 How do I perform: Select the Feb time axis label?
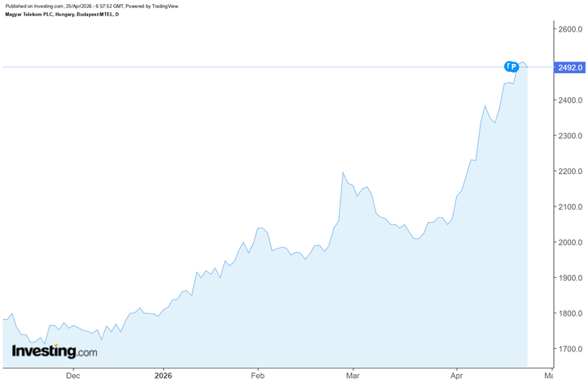258,376
